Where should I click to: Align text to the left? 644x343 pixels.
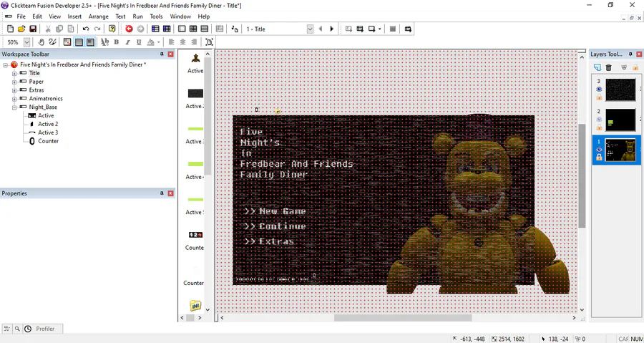(171, 42)
